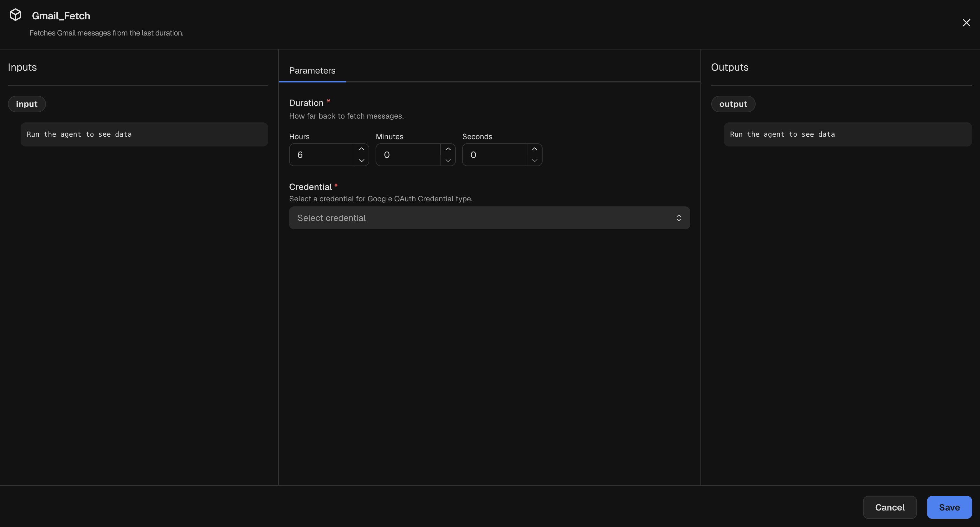Save the Gmail_Fetch block settings
The width and height of the screenshot is (980, 527).
(x=949, y=507)
